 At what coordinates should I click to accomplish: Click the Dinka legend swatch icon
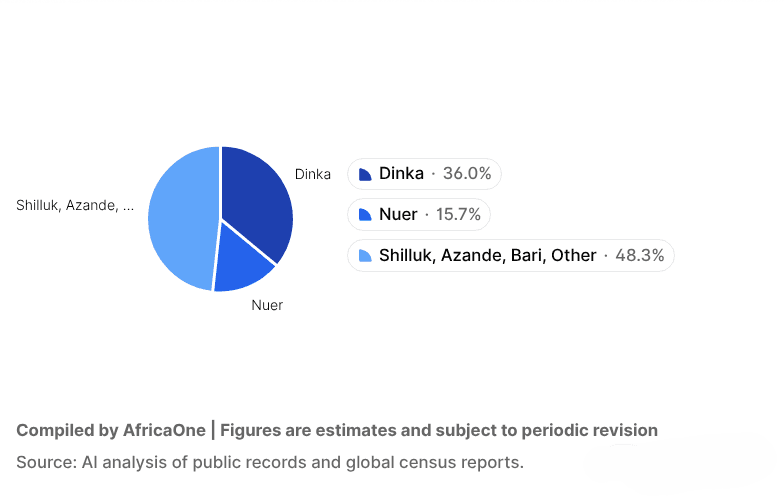365,174
